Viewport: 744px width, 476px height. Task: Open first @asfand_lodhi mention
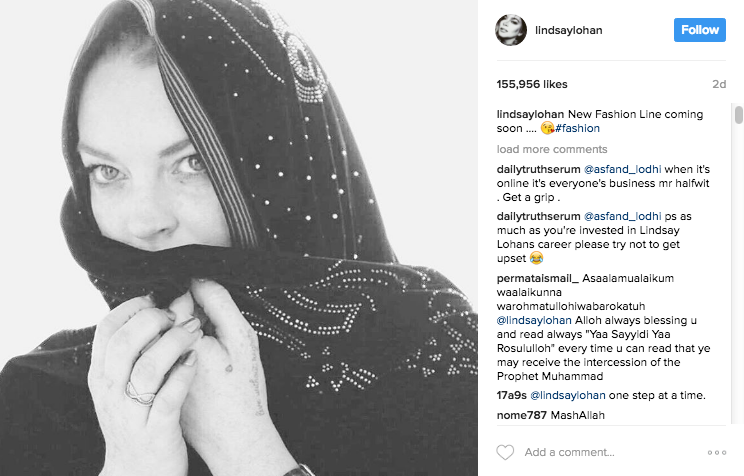point(622,169)
